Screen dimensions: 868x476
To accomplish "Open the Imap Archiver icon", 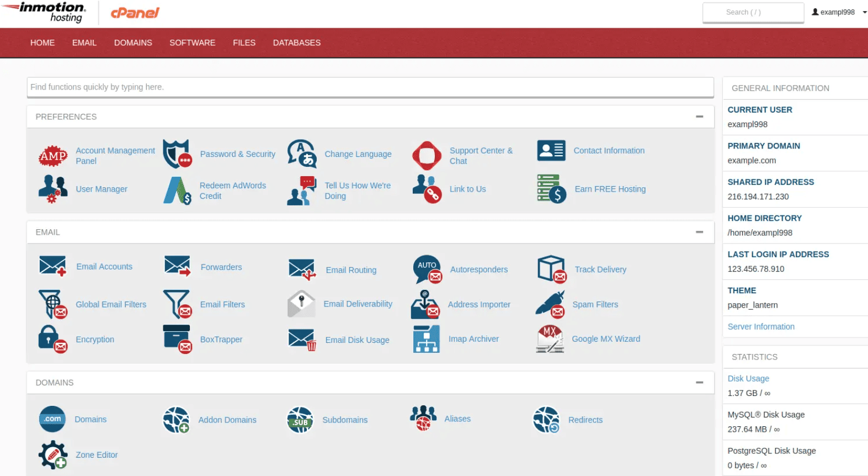I will pos(426,339).
